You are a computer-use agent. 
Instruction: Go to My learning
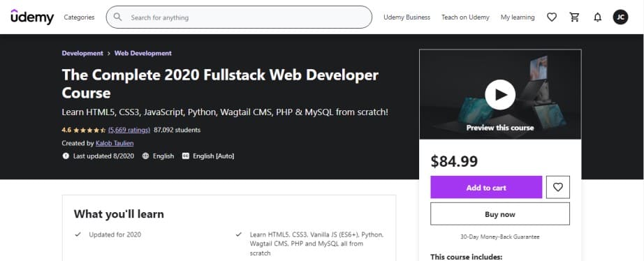(x=518, y=17)
